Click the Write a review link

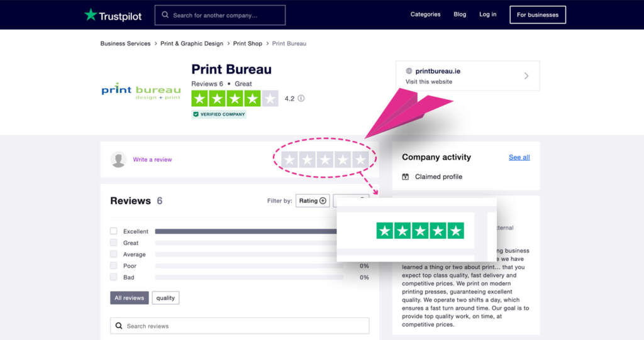click(x=152, y=160)
